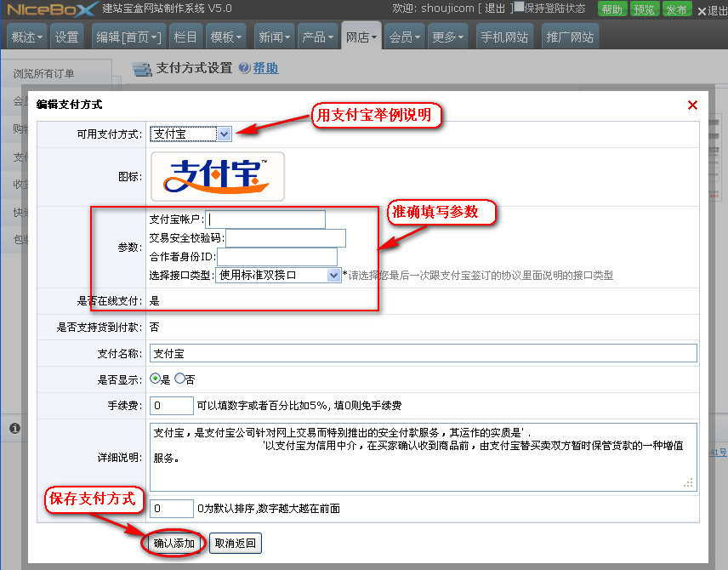Select 否 for 是否显示
Image resolution: width=728 pixels, height=570 pixels.
point(179,379)
